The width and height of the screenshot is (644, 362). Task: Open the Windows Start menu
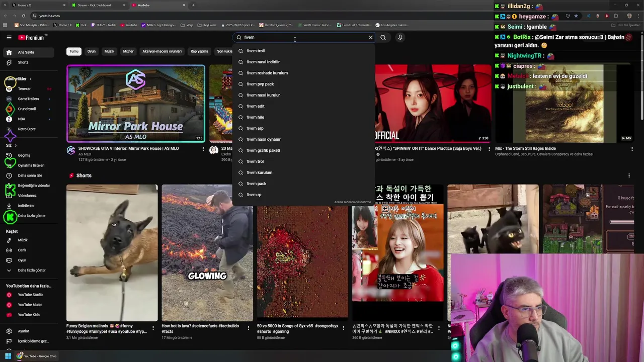8,356
